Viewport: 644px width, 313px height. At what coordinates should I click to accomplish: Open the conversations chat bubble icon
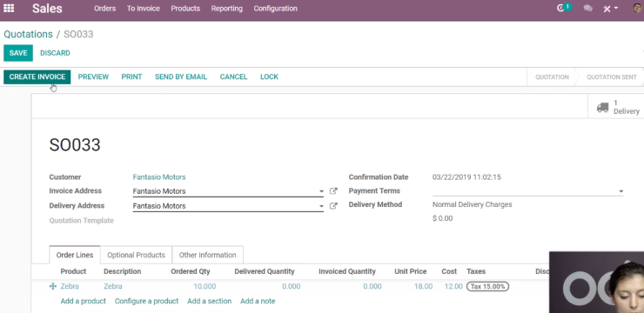coord(588,8)
